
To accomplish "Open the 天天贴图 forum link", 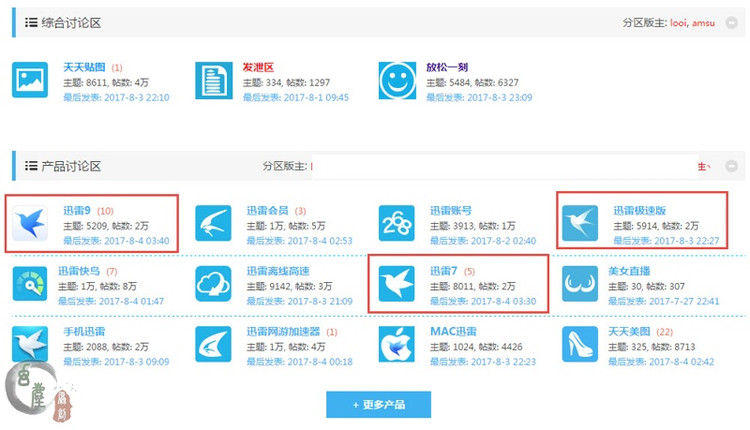I will pos(84,67).
